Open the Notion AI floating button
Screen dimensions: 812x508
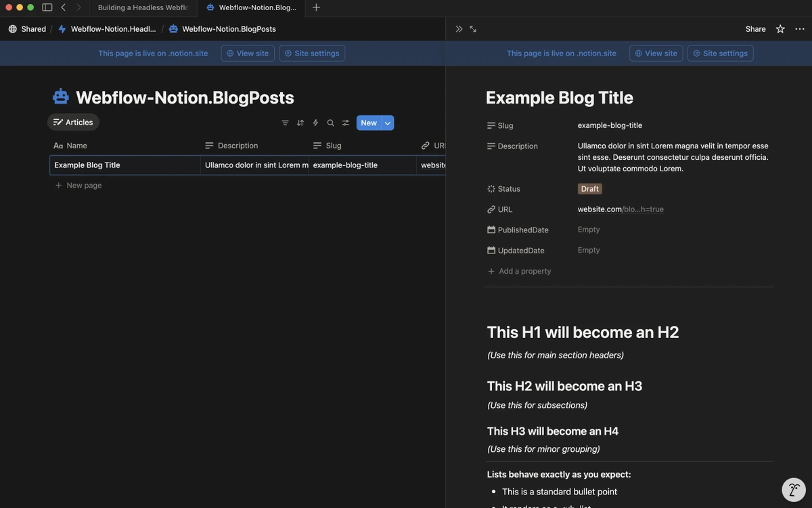click(x=794, y=490)
